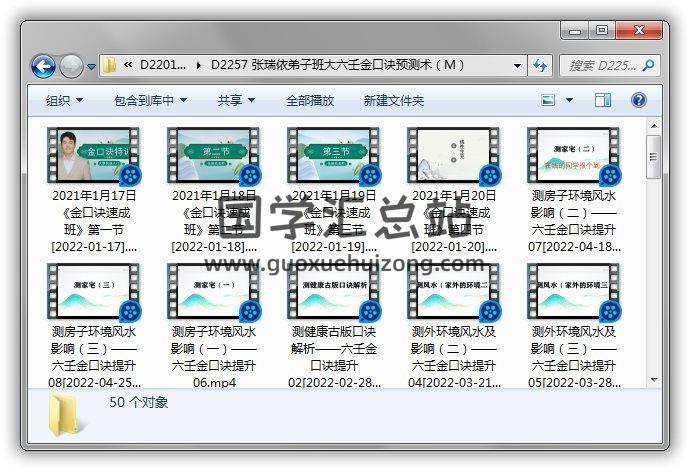Click file name 测房子环境风水影响（二）07

(574, 221)
